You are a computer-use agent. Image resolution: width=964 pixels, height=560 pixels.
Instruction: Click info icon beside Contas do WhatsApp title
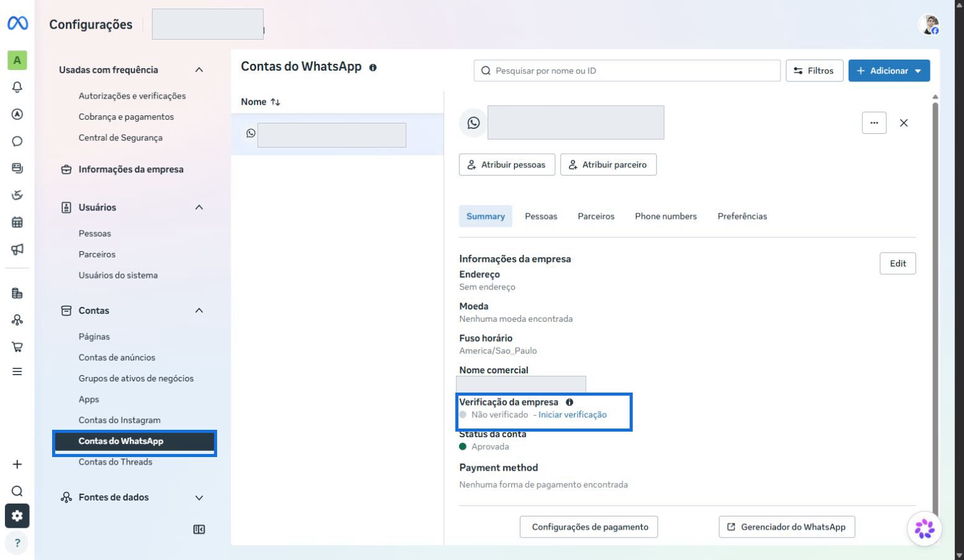pyautogui.click(x=373, y=68)
